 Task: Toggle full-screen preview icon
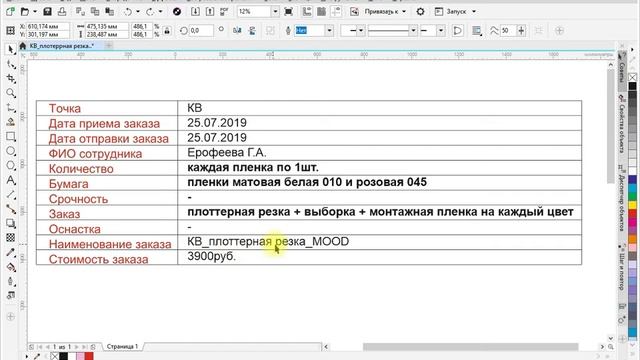point(288,11)
